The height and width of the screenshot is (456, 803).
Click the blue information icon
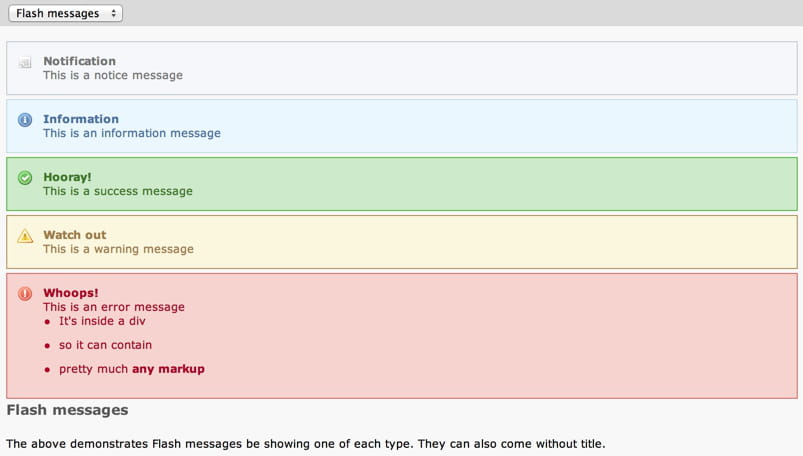[25, 120]
